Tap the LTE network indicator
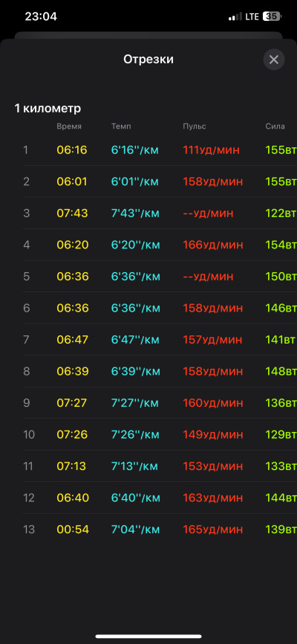Viewport: 297px width, 644px height. [252, 16]
